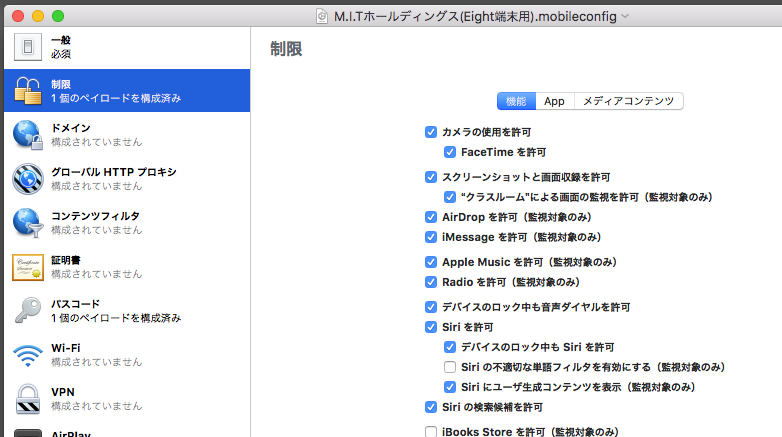Open the ドメイン payload label
This screenshot has width=782, height=437.
pyautogui.click(x=71, y=128)
